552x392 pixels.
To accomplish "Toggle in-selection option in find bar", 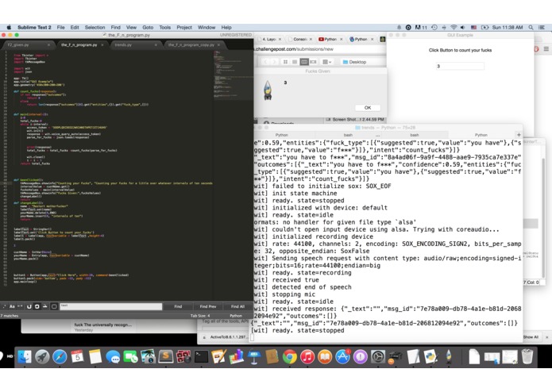I will pos(45,306).
